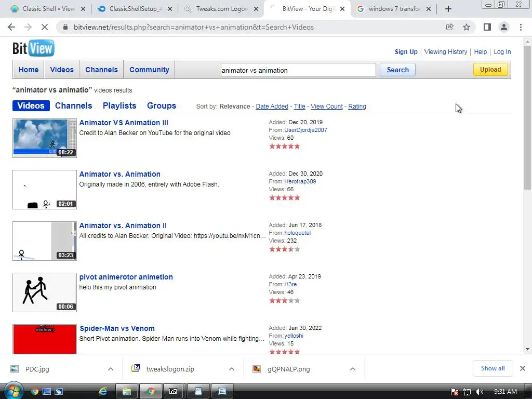The height and width of the screenshot is (399, 532).
Task: Click the Sign Up link
Action: click(406, 52)
